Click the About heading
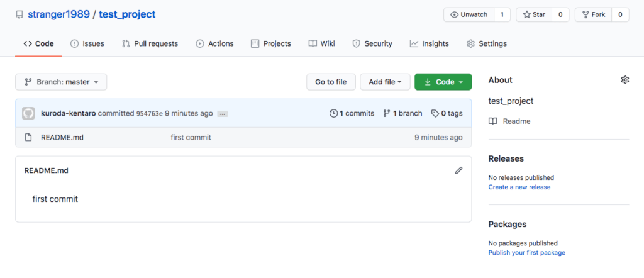 pos(500,80)
